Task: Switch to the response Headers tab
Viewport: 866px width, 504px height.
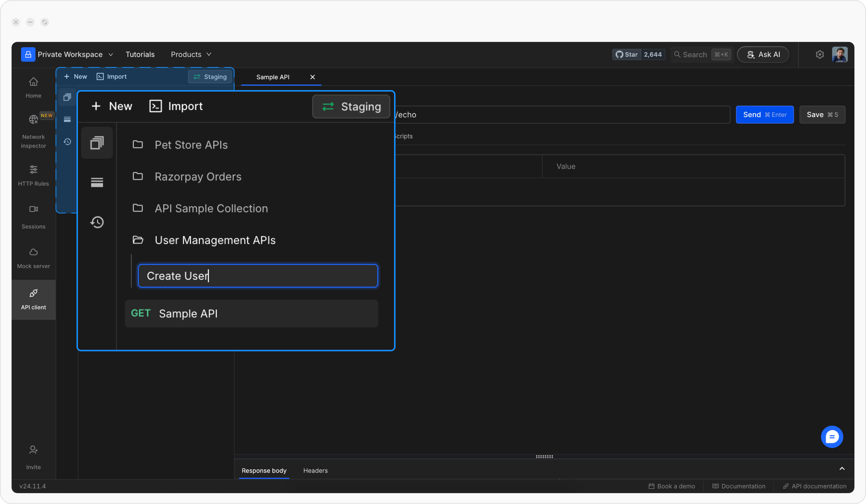Action: point(315,470)
